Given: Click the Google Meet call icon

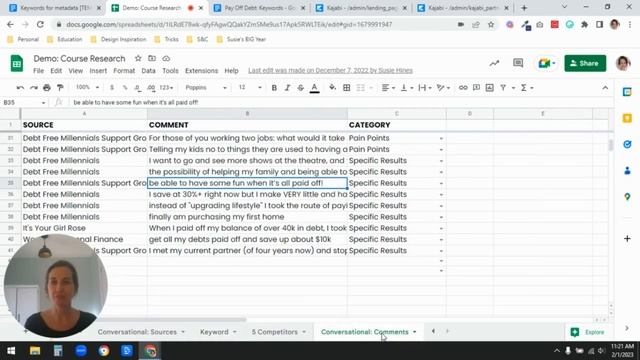Looking at the screenshot, I should pyautogui.click(x=546, y=63).
